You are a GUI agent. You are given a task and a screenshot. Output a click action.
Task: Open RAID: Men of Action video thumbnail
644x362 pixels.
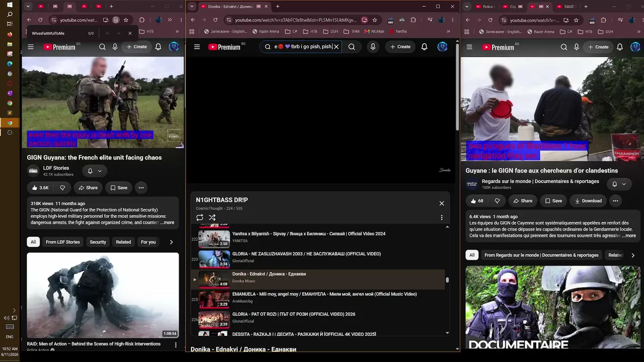pyautogui.click(x=103, y=295)
